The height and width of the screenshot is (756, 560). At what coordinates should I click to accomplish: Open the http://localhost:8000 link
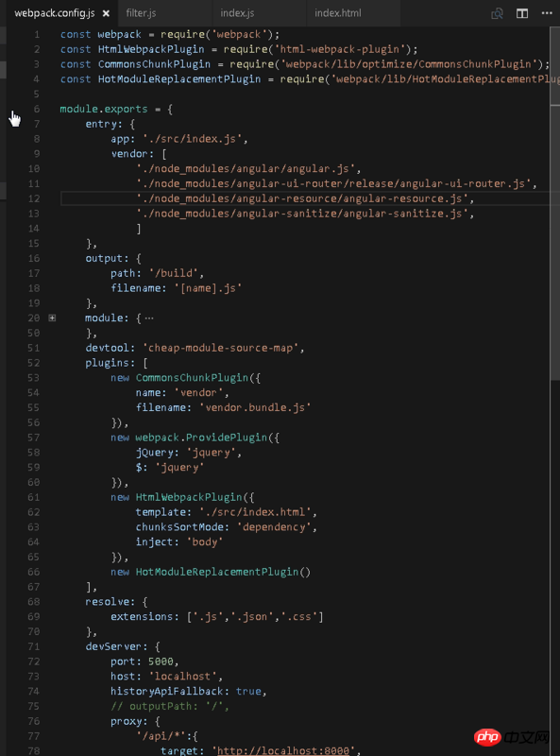point(283,750)
